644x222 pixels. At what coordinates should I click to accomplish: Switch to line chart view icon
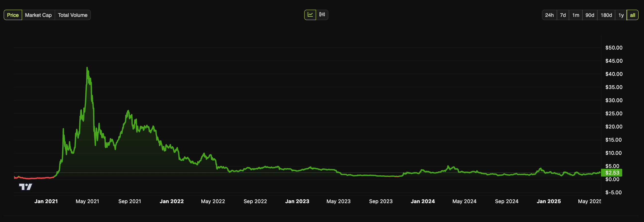[x=310, y=15]
